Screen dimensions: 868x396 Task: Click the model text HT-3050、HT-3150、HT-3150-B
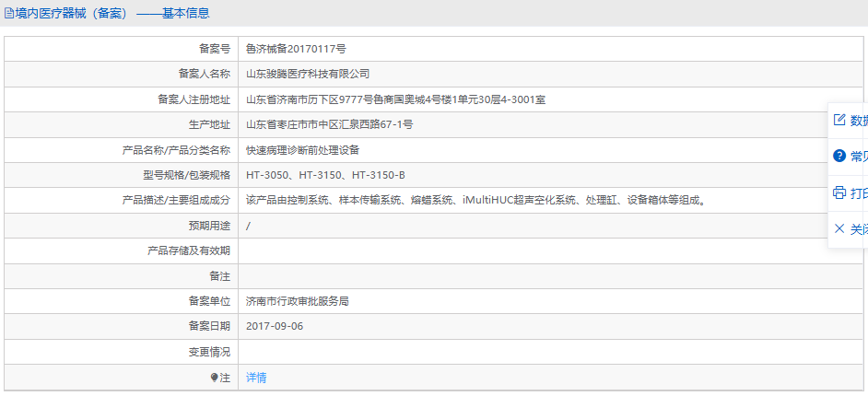tap(325, 175)
